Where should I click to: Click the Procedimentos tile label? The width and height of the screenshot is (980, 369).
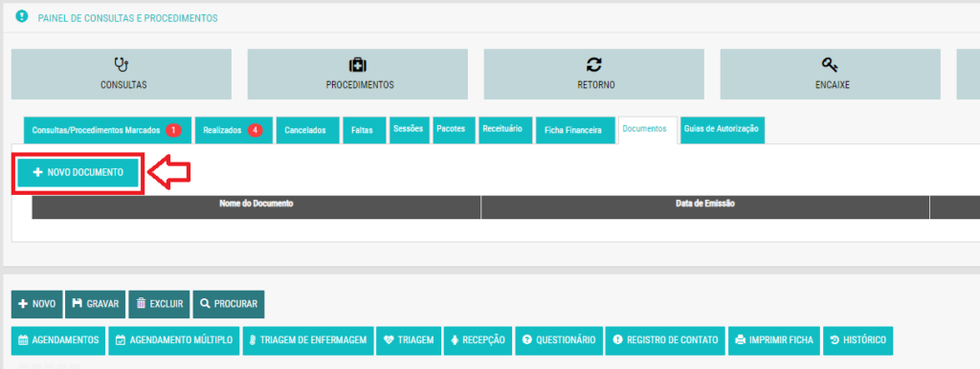click(360, 85)
